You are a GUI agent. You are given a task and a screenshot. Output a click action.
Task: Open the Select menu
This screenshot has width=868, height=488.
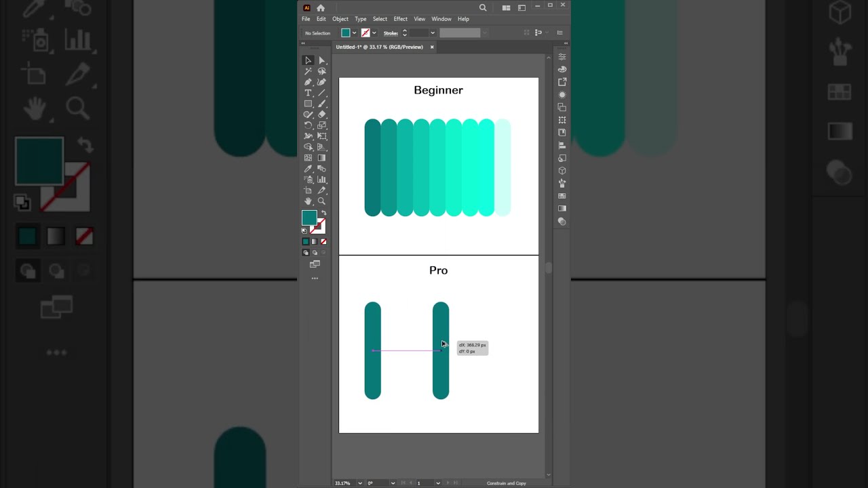tap(380, 19)
